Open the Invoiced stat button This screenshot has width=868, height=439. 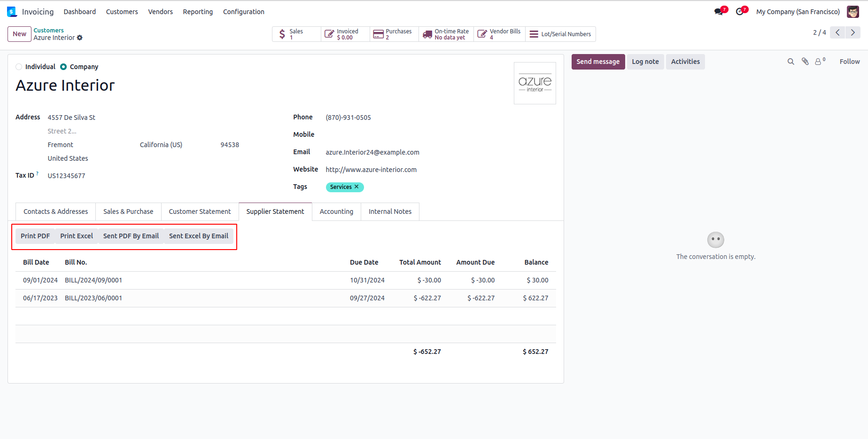346,34
